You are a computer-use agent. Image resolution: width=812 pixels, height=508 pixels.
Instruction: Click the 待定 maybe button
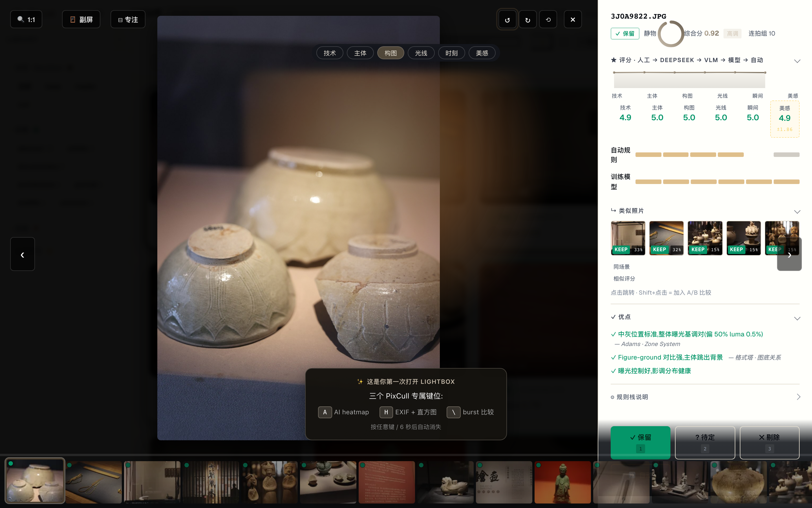click(x=705, y=442)
